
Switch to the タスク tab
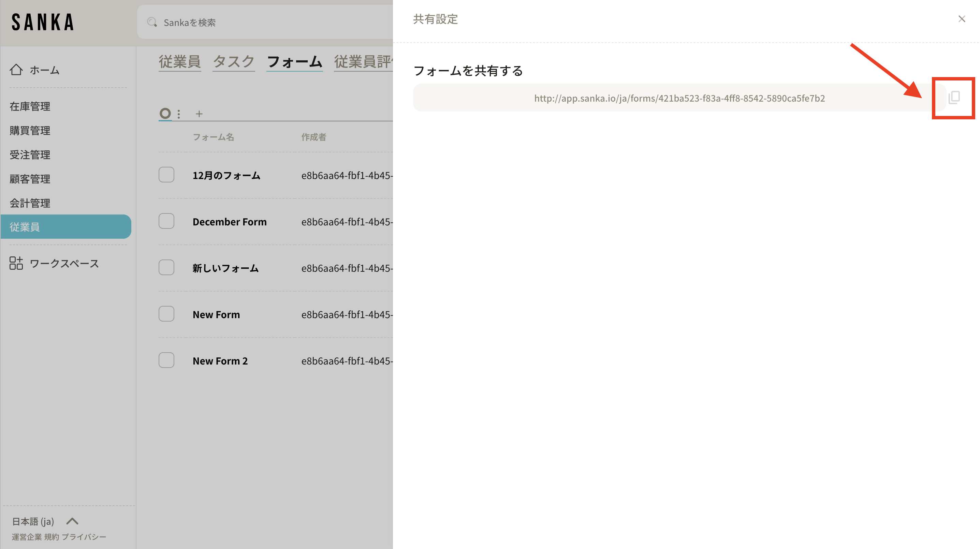(233, 62)
